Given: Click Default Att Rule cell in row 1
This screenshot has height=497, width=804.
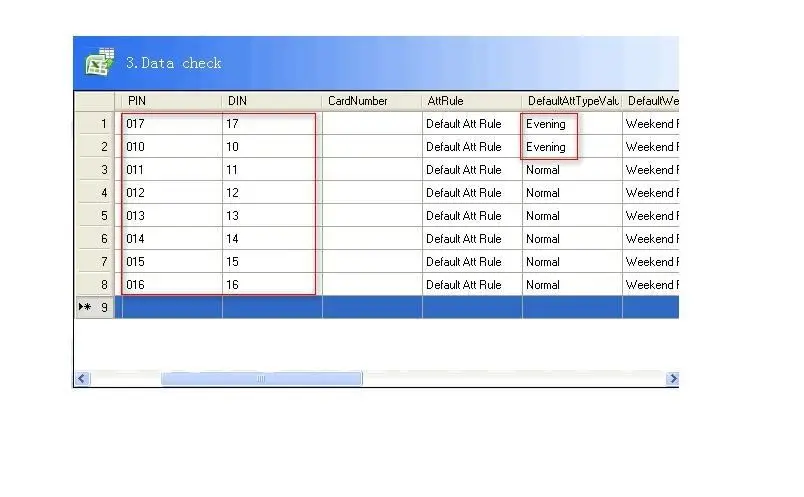Looking at the screenshot, I should pos(472,124).
